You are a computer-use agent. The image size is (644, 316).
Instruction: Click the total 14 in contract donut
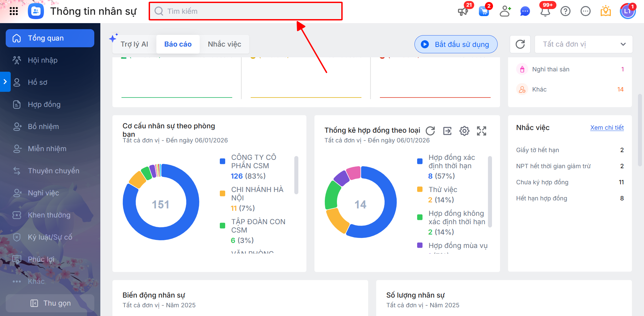pos(361,205)
